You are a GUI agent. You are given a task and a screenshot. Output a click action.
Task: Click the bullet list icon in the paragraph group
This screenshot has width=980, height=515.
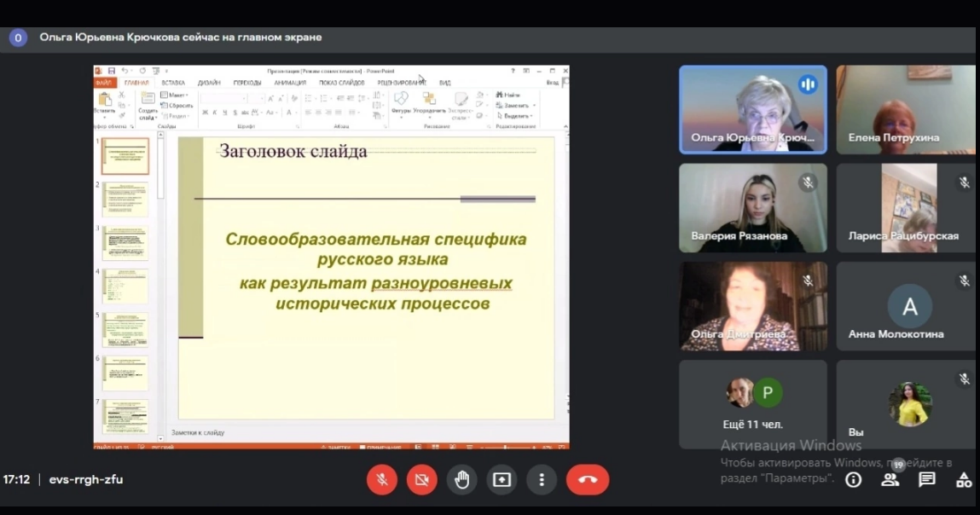[308, 99]
